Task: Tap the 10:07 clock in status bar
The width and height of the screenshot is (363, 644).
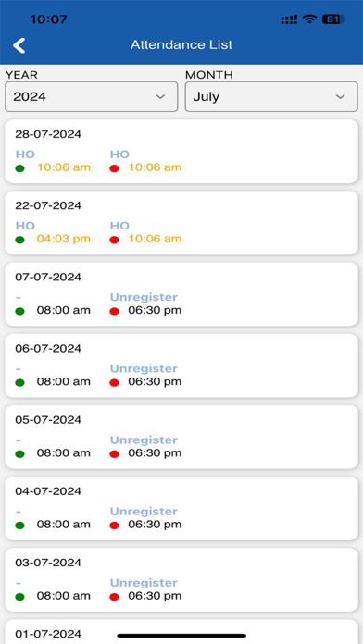Action: pyautogui.click(x=48, y=19)
